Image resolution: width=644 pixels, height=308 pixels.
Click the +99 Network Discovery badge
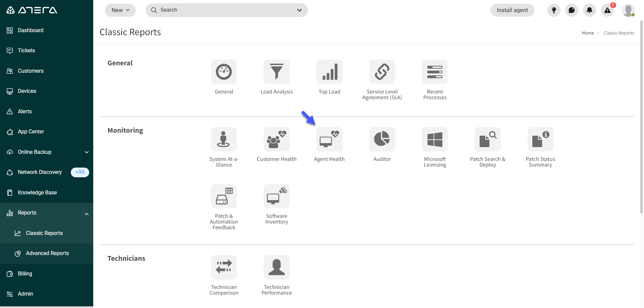click(80, 172)
